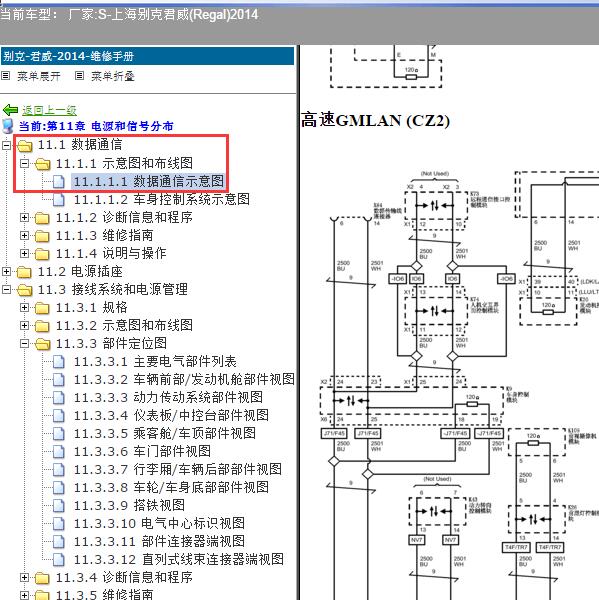Expand the 11.1.4 说明与操作 node
The width and height of the screenshot is (599, 600).
point(24,253)
